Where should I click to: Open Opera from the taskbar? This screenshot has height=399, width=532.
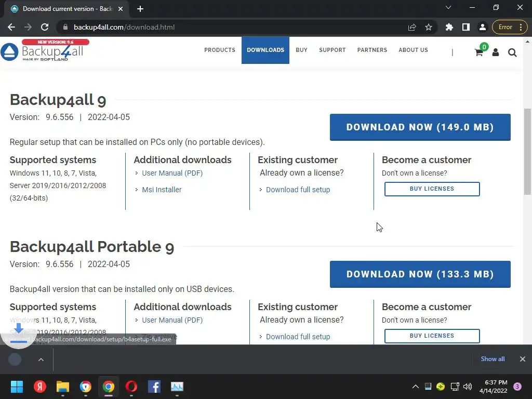131,387
